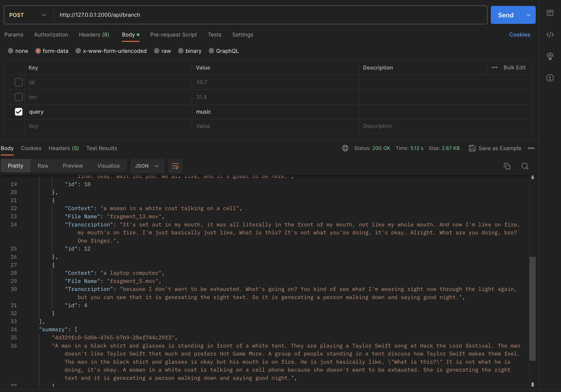Screen dimensions: 561x392
Task: Expand the Send button arrow options
Action: [x=528, y=15]
